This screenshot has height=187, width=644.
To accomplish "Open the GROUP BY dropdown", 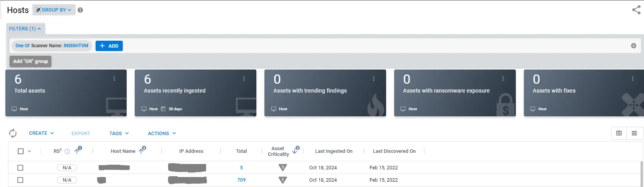I will tap(54, 10).
